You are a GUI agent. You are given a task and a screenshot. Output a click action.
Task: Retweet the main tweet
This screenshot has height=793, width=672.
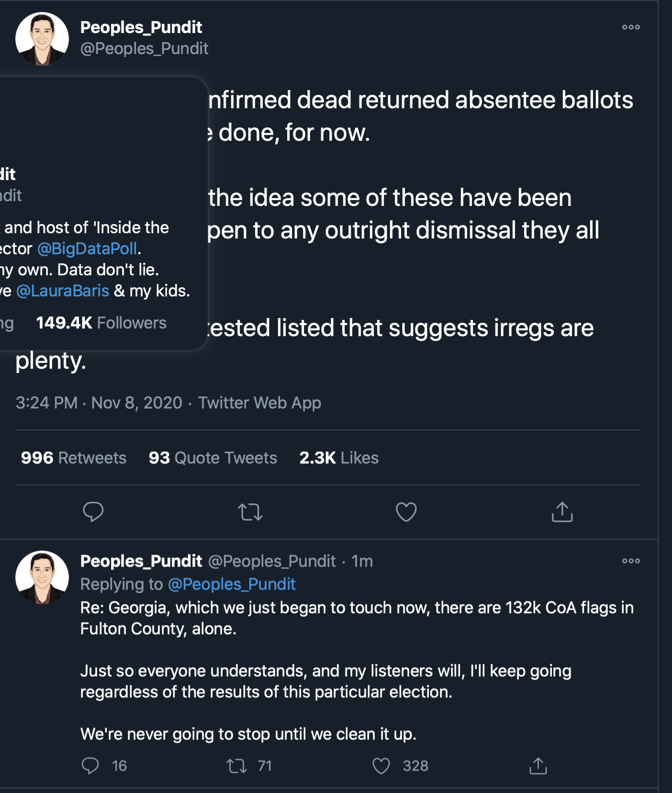(250, 512)
